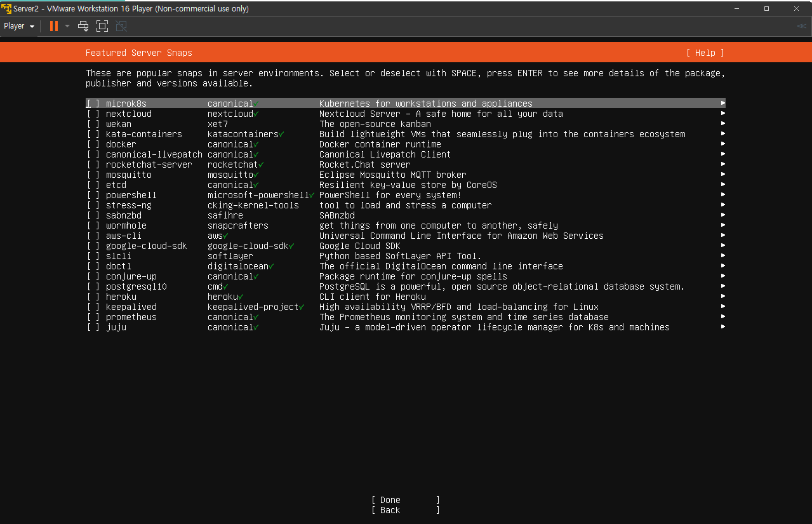Click the Unity mode icon in the toolbar
The width and height of the screenshot is (812, 524).
pos(121,26)
